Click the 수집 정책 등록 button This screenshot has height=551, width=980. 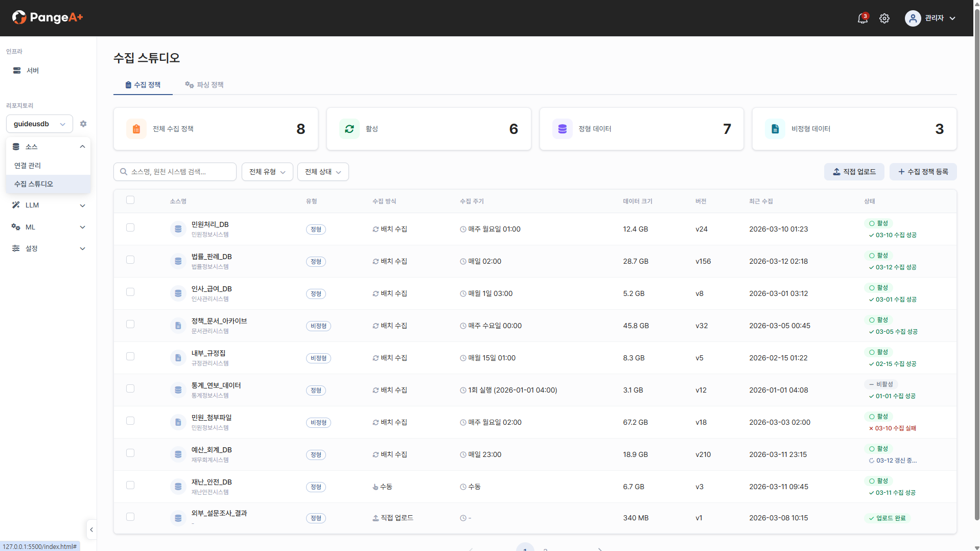tap(923, 172)
